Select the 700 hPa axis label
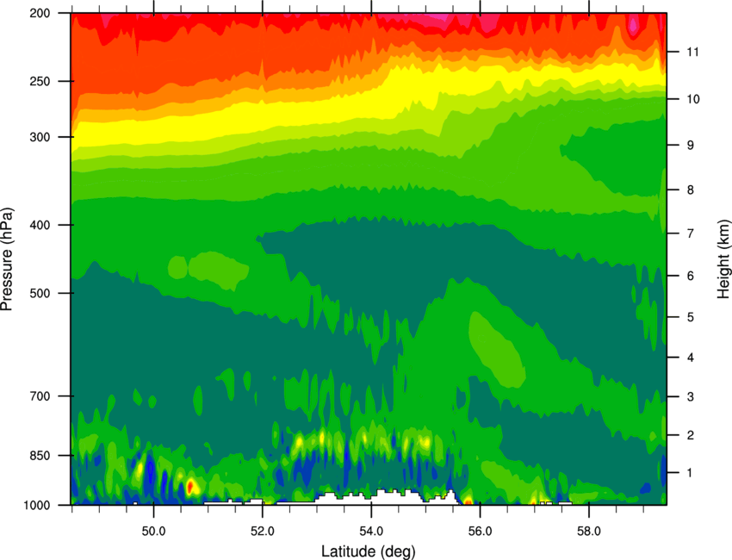Viewport: 732px width, 560px height. click(40, 396)
